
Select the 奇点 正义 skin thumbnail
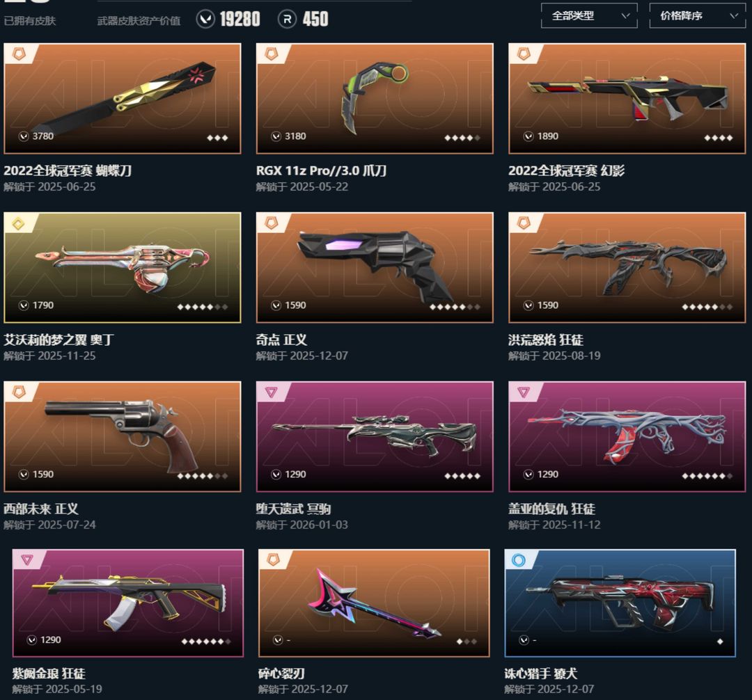375,268
